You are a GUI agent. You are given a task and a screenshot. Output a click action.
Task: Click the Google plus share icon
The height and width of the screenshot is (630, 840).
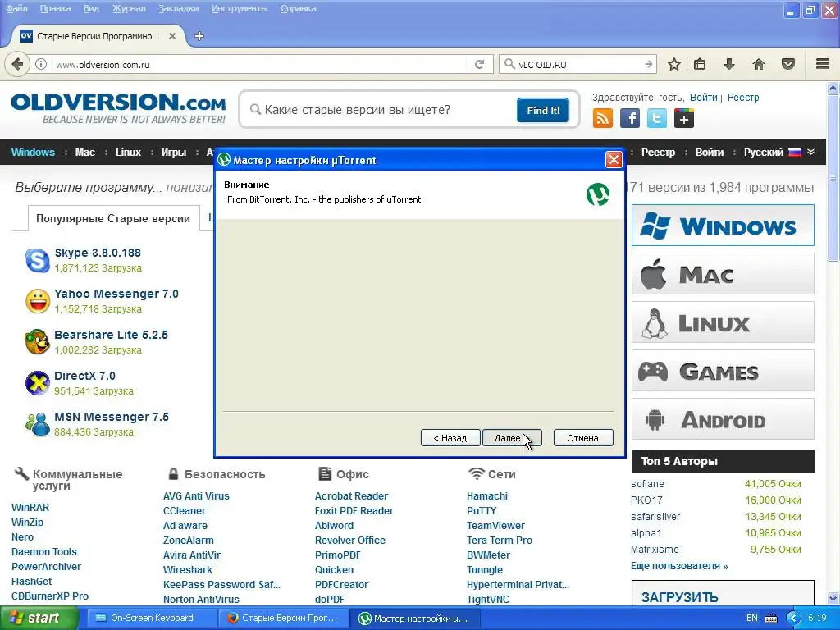point(684,118)
